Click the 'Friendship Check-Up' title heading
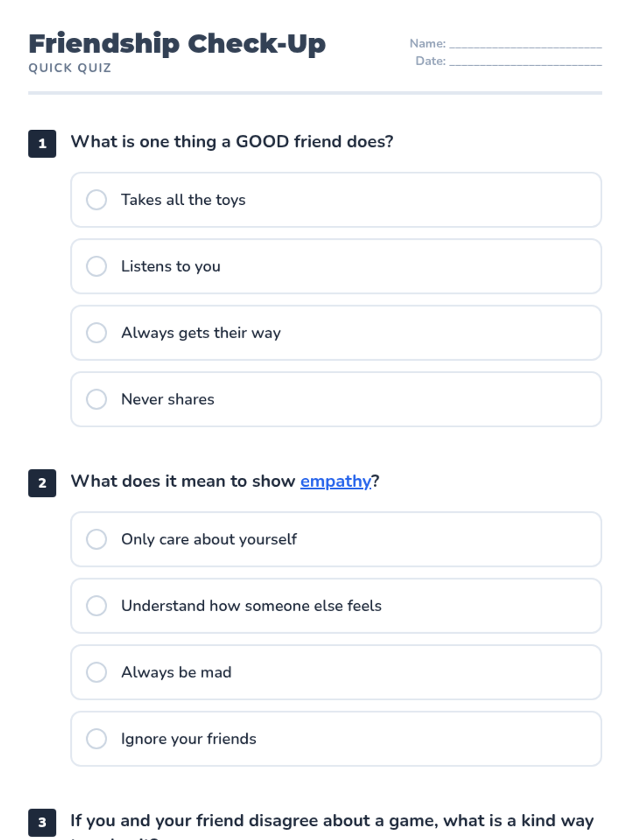The width and height of the screenshot is (630, 840). [177, 44]
